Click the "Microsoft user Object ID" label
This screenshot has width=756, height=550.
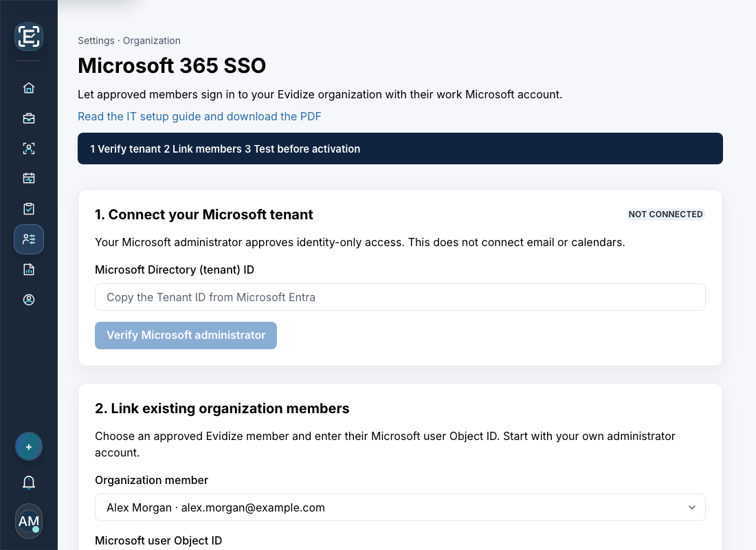(x=158, y=540)
